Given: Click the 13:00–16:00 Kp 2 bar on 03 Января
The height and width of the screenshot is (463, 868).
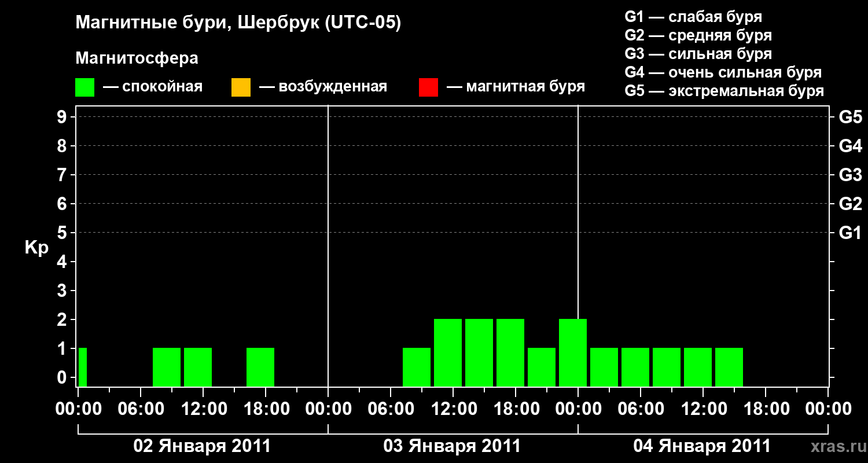Looking at the screenshot, I should (x=479, y=352).
